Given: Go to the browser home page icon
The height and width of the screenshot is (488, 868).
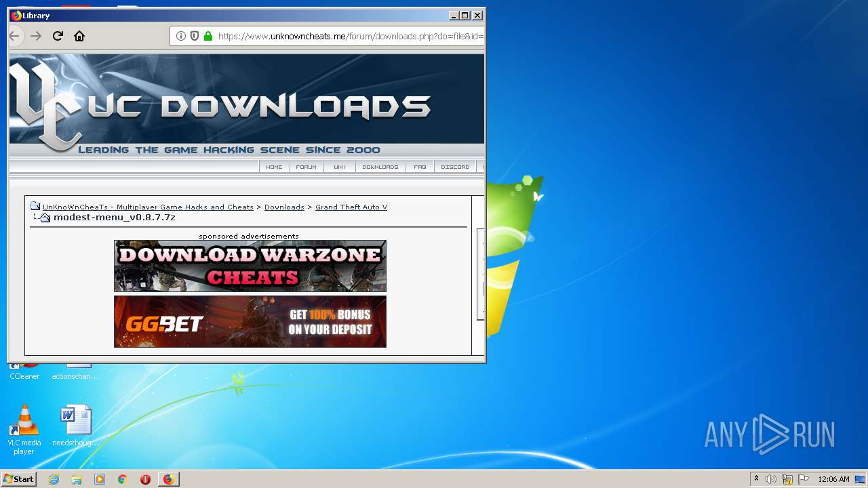Looking at the screenshot, I should [79, 36].
